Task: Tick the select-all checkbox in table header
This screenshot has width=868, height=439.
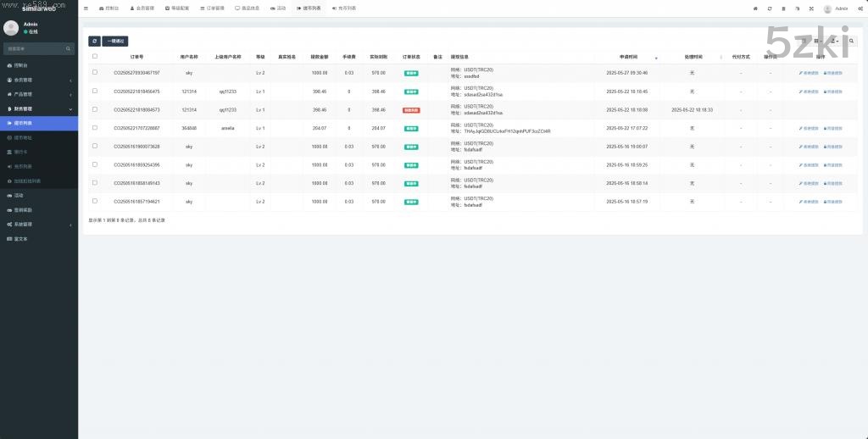Action: coord(95,57)
